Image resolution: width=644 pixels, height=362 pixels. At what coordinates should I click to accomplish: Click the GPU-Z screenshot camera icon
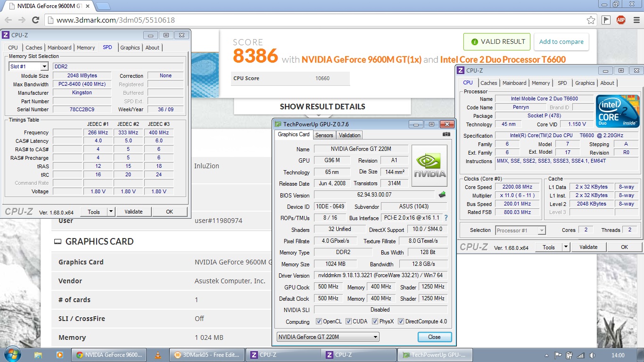tap(446, 134)
